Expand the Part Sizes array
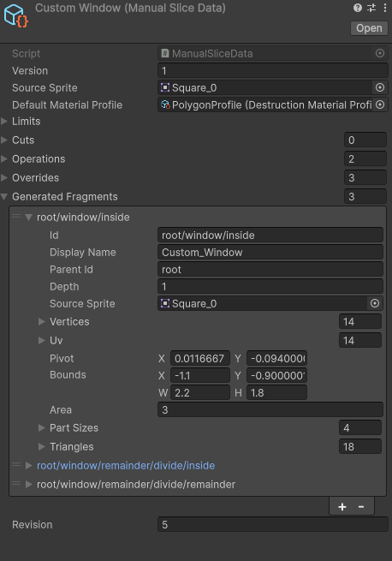The image size is (392, 561). pos(42,428)
